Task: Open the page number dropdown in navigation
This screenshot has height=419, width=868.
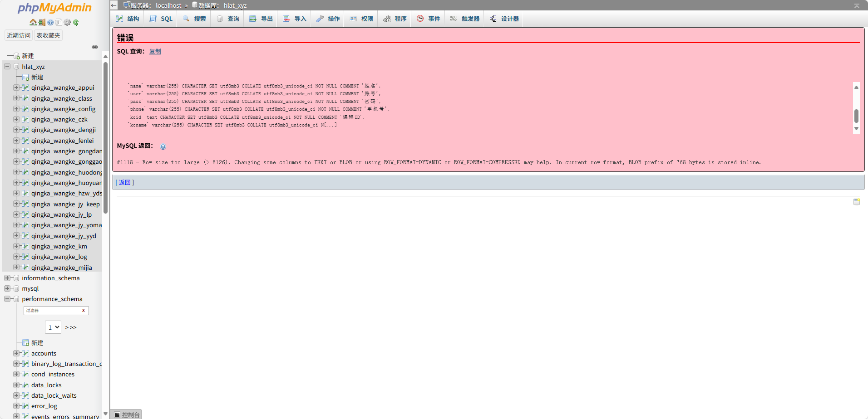Action: coord(53,327)
